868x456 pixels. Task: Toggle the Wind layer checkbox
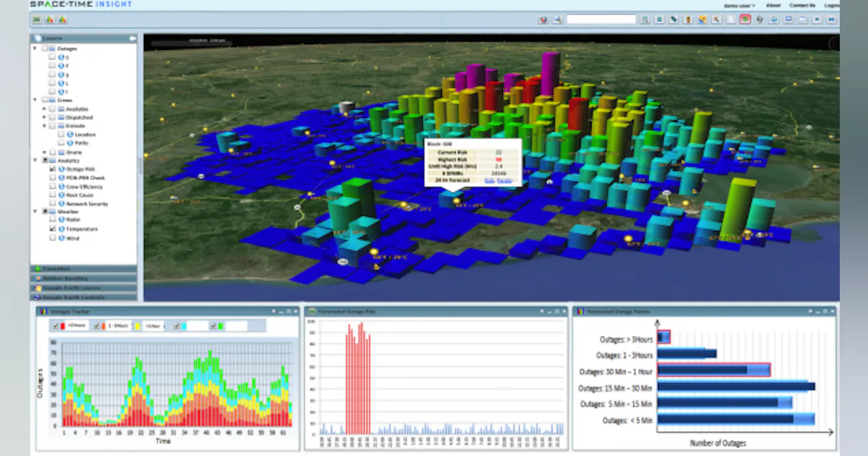52,237
